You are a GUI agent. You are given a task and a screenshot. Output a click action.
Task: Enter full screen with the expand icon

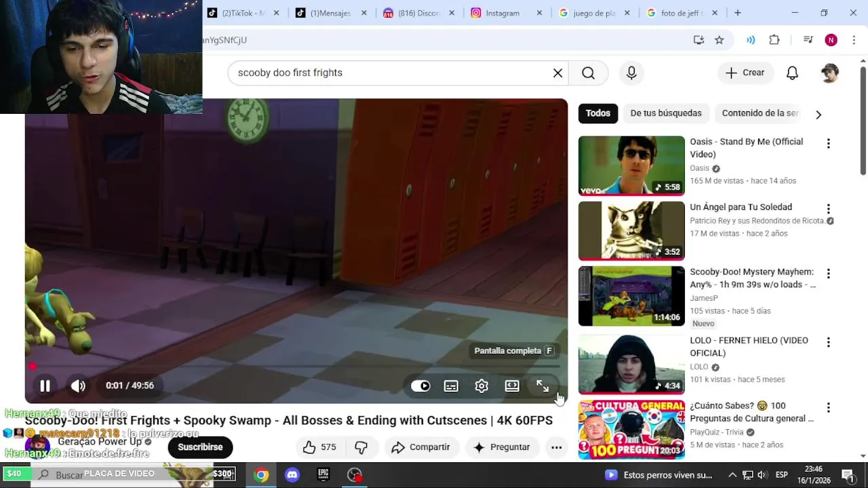pos(542,386)
